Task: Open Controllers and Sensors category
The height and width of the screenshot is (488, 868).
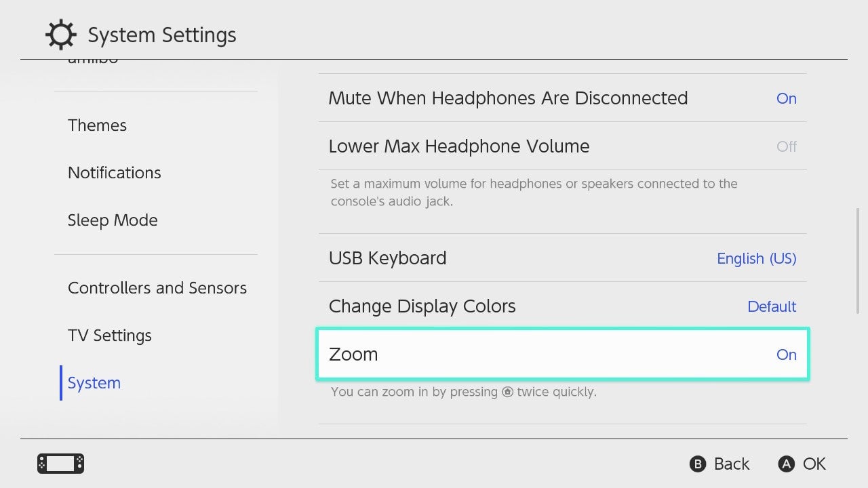Action: pyautogui.click(x=157, y=288)
